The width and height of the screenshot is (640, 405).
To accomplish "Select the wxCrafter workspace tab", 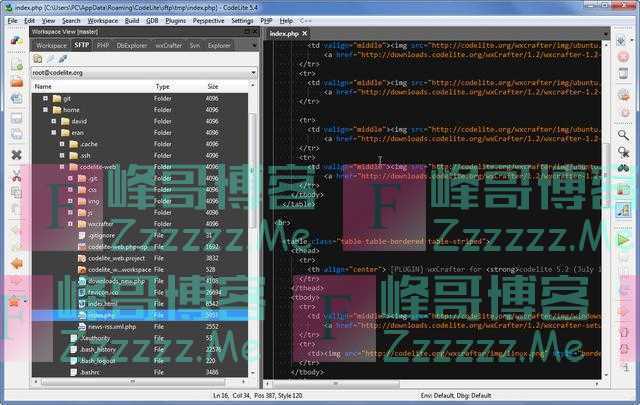I will click(169, 45).
